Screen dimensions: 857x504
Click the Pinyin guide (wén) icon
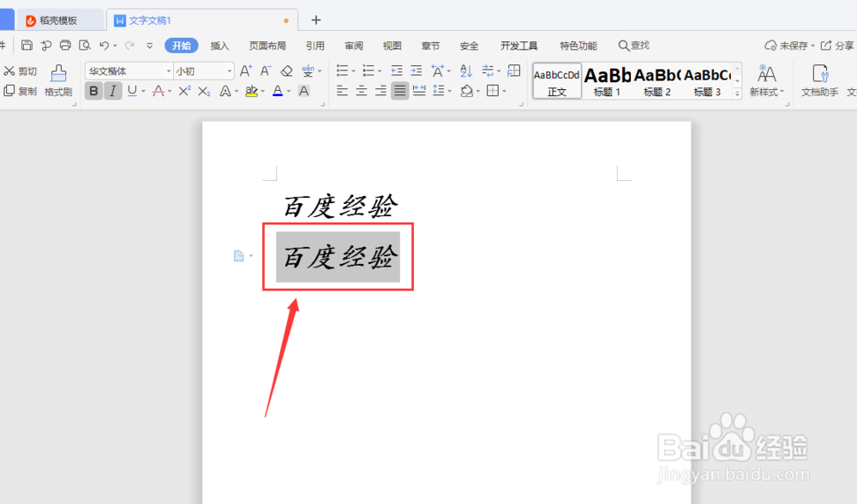(309, 71)
